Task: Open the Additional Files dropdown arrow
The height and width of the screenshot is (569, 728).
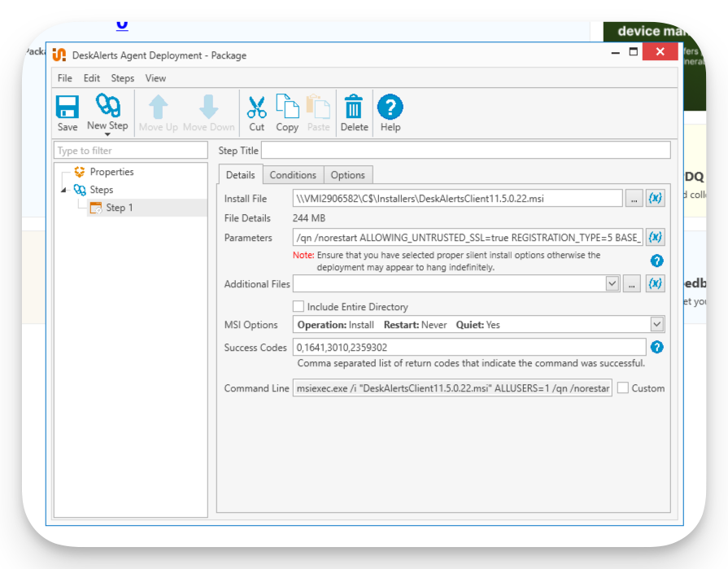Action: 614,283
